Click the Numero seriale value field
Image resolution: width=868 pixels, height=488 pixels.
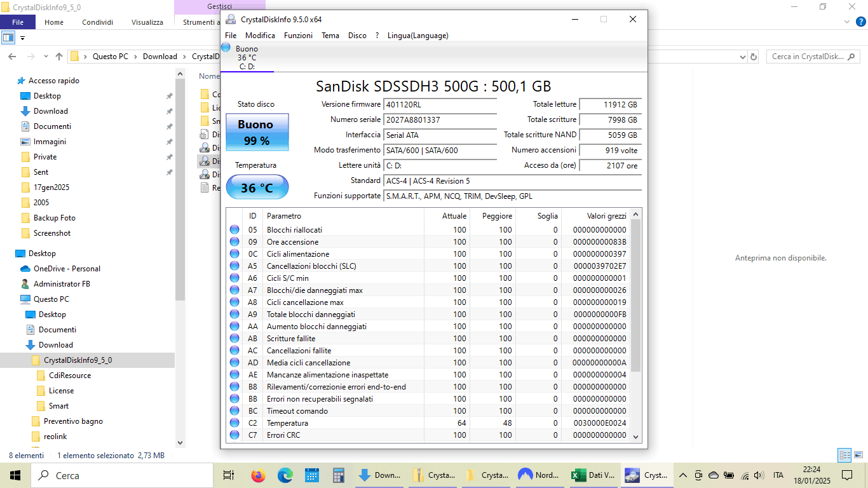(440, 119)
